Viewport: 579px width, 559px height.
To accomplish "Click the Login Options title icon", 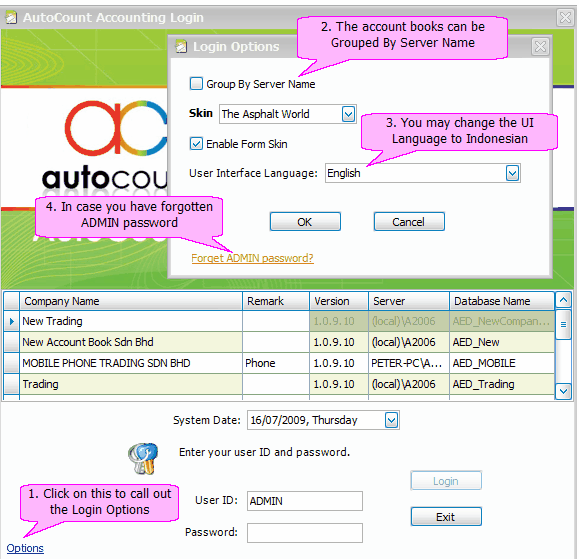I will [181, 47].
